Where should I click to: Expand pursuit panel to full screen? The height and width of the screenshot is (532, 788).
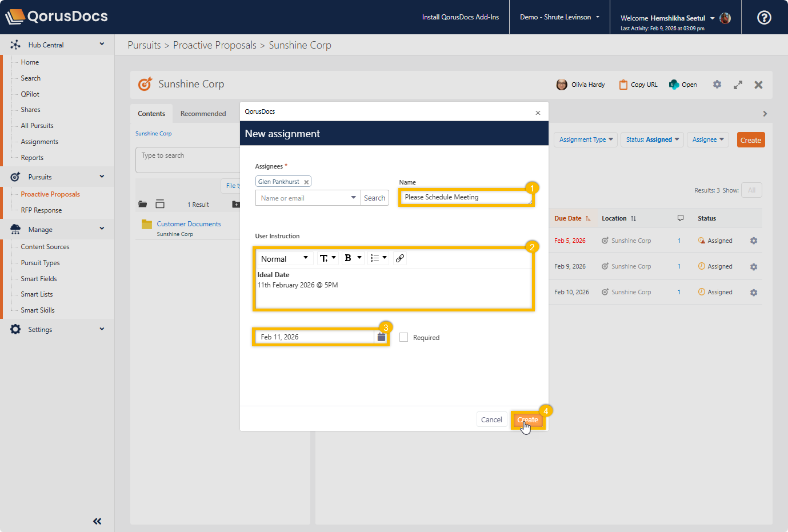(x=738, y=85)
